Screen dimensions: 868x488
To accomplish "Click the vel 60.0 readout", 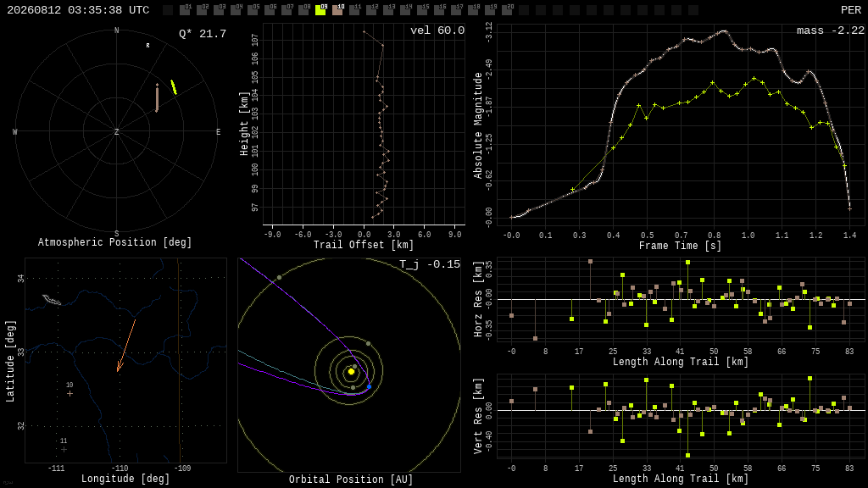I will [437, 30].
